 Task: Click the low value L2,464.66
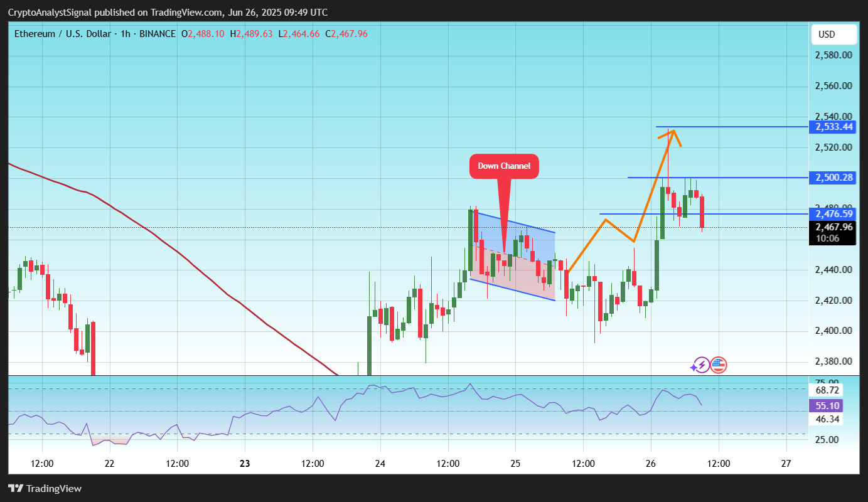pyautogui.click(x=299, y=33)
